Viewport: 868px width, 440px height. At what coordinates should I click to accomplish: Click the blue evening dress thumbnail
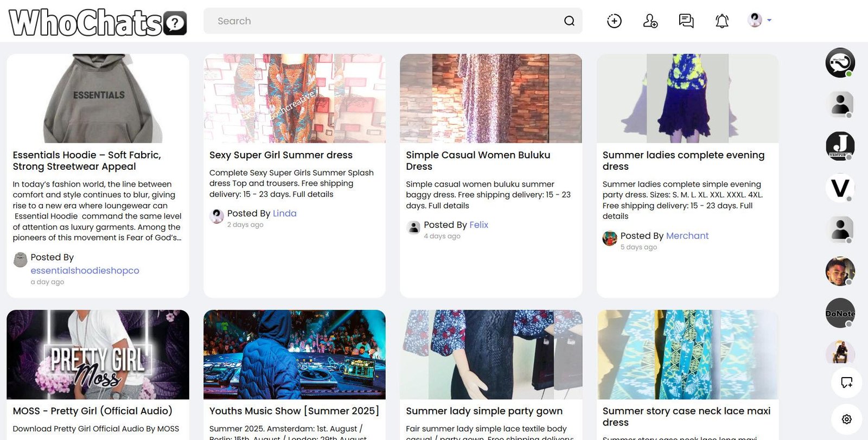coord(688,98)
